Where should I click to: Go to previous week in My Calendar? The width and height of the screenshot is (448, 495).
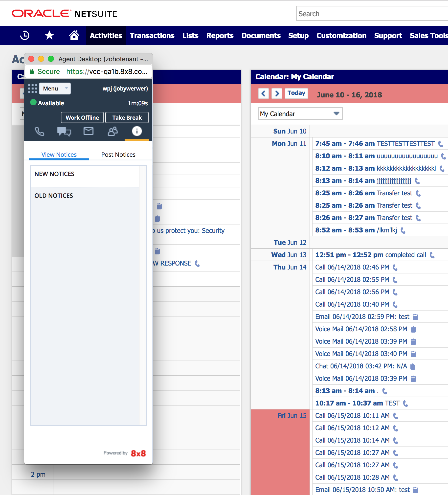click(x=264, y=93)
